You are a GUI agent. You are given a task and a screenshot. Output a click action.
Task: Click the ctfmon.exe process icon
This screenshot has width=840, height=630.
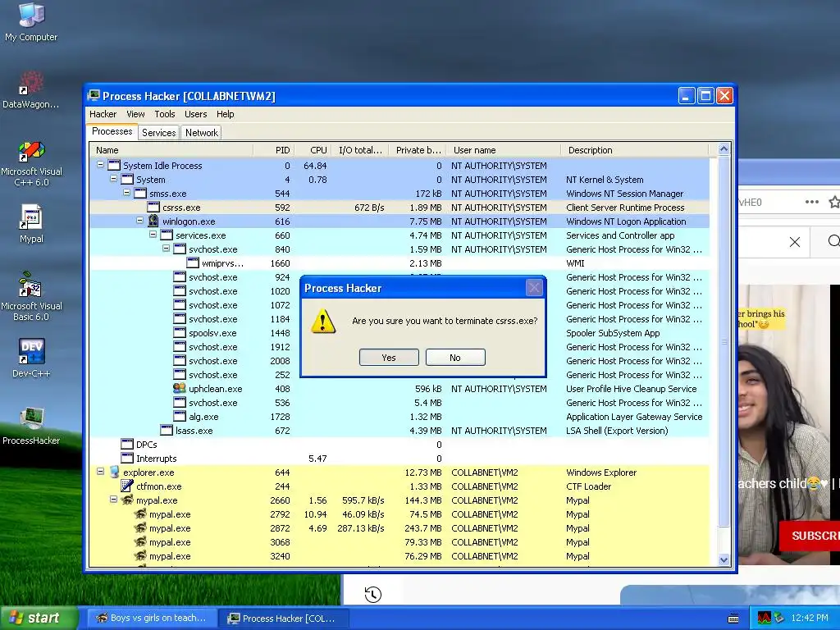pyautogui.click(x=127, y=486)
